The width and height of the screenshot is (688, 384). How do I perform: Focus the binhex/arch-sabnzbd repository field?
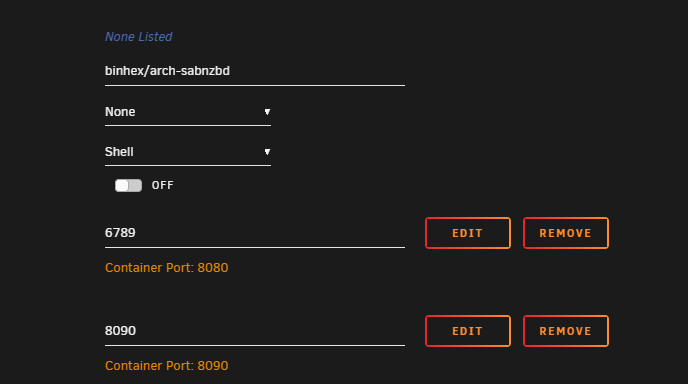click(x=254, y=71)
